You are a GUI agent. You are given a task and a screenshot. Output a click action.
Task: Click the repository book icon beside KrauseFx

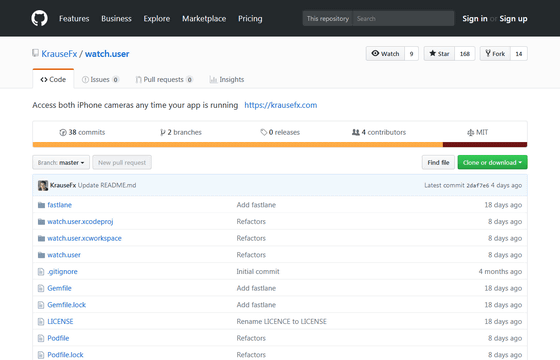(x=35, y=53)
